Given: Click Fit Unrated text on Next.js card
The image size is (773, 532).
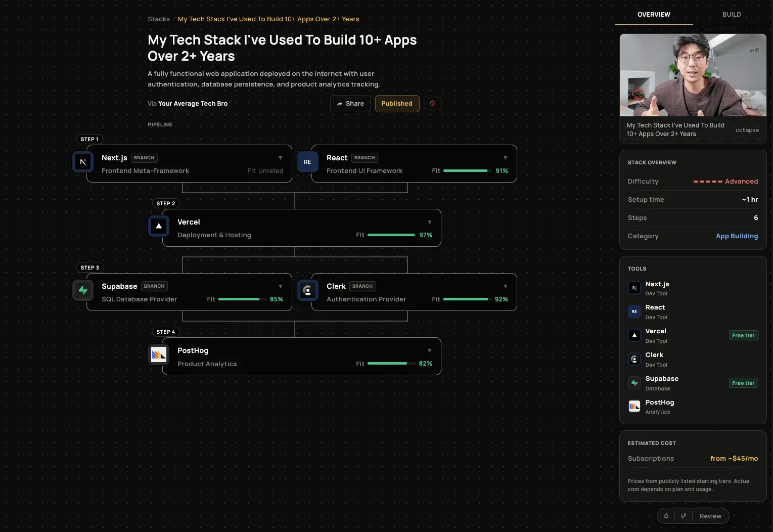Looking at the screenshot, I should click(x=265, y=171).
